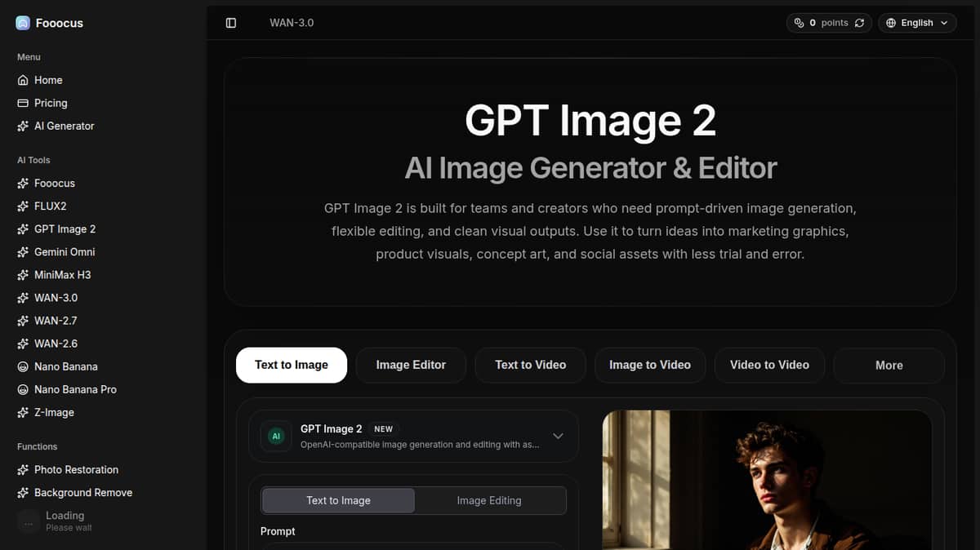Click the green AI model badge
980x550 pixels.
click(x=276, y=436)
